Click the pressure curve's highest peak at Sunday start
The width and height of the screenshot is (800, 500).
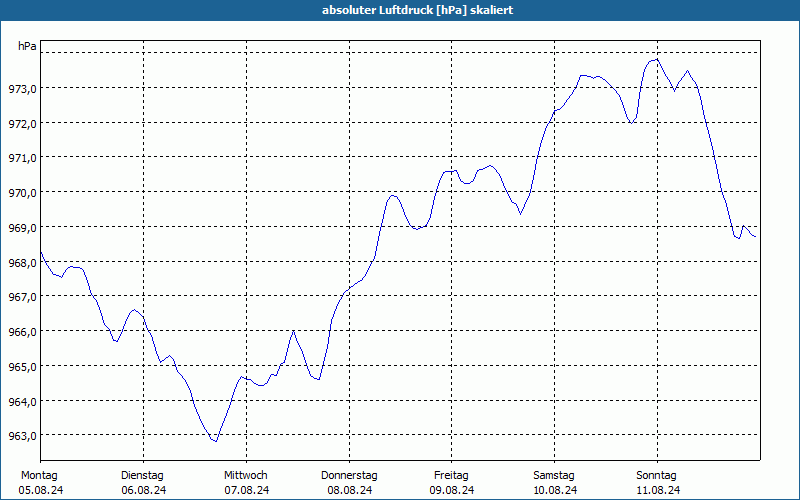click(x=657, y=59)
